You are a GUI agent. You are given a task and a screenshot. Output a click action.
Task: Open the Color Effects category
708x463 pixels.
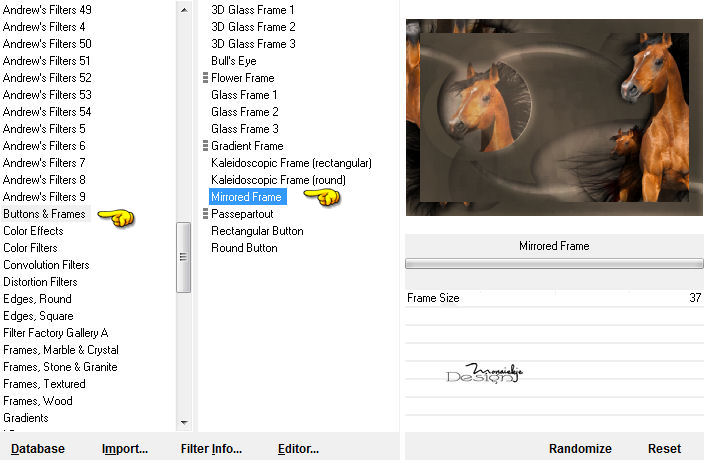coord(33,231)
